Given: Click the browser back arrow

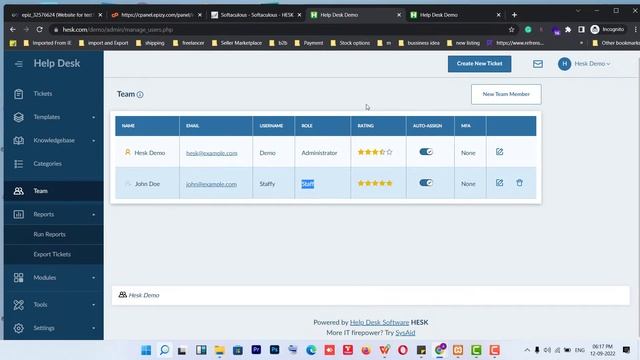Looking at the screenshot, I should point(13,29).
